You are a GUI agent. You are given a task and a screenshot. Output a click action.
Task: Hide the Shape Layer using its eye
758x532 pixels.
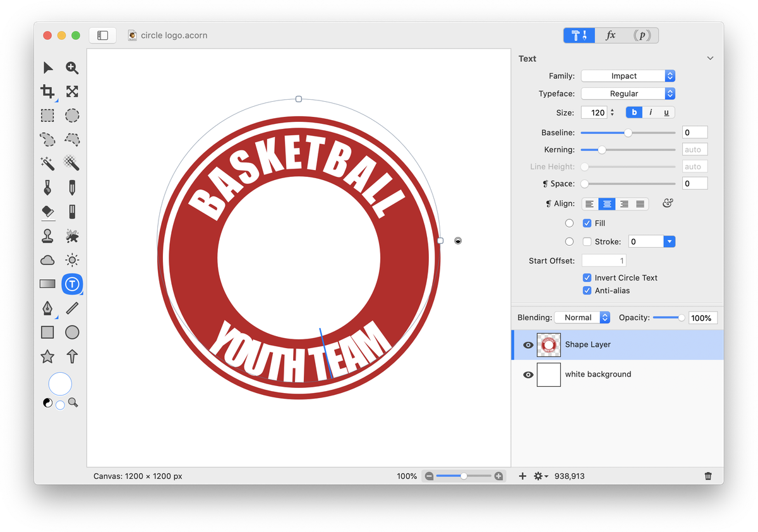pos(528,345)
